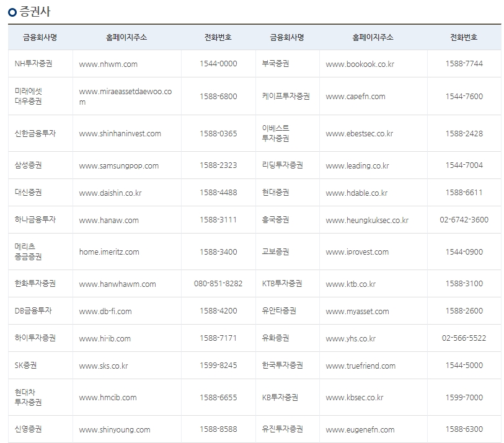Select 흥국증권 company name

coord(275,220)
